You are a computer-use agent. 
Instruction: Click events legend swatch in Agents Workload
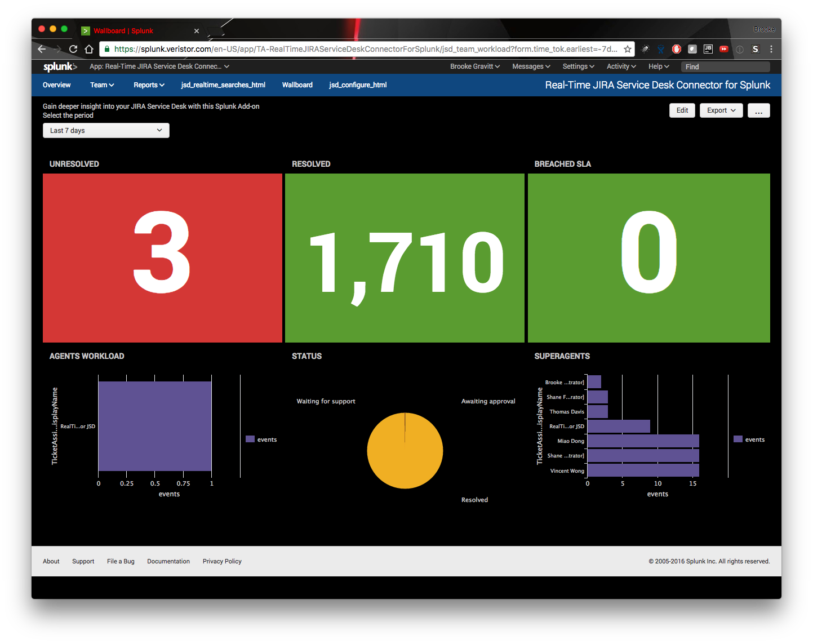click(250, 439)
